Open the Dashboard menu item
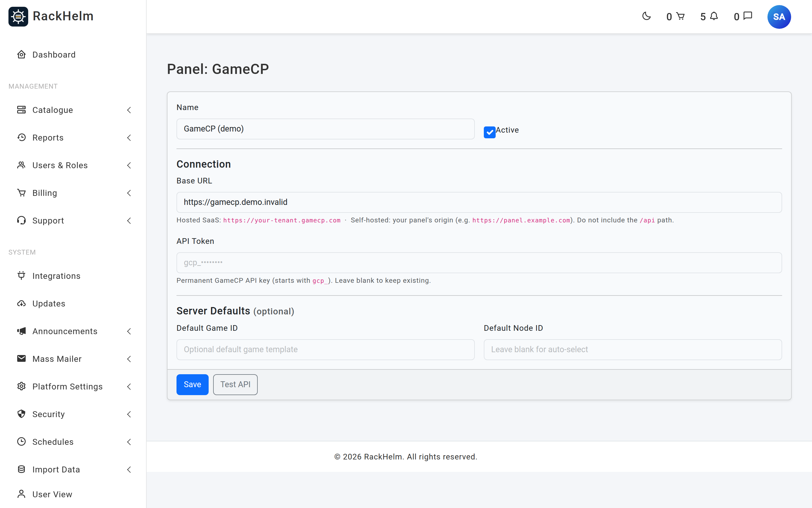This screenshot has width=812, height=508. (x=73, y=54)
